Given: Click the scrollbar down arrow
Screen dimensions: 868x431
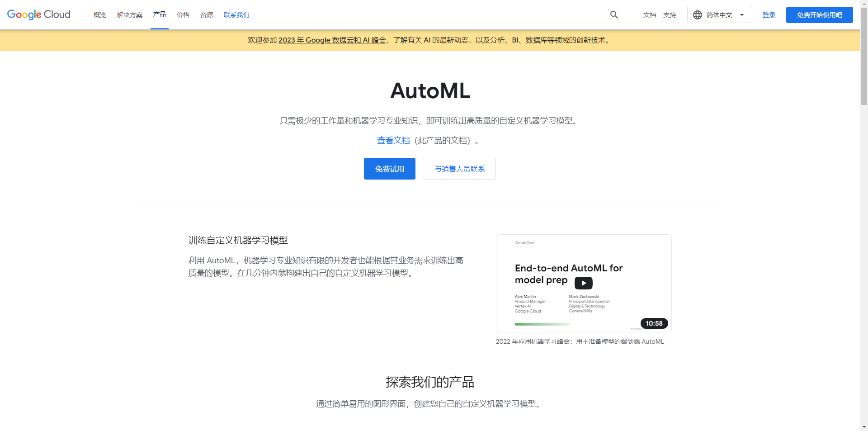Looking at the screenshot, I should pyautogui.click(x=864, y=426).
